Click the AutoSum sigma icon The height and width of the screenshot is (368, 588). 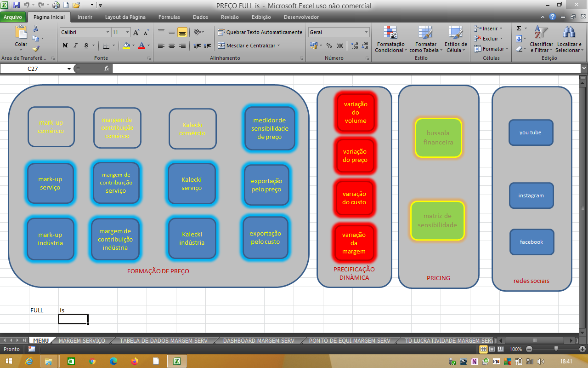click(x=519, y=29)
